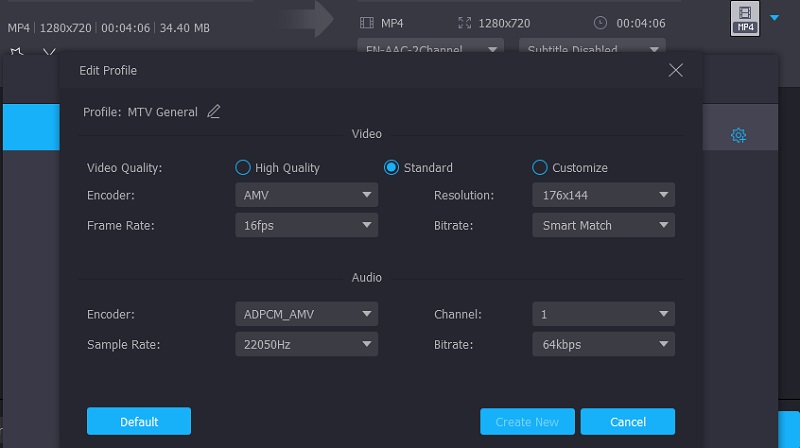
Task: Click the Cancel button
Action: click(x=627, y=421)
